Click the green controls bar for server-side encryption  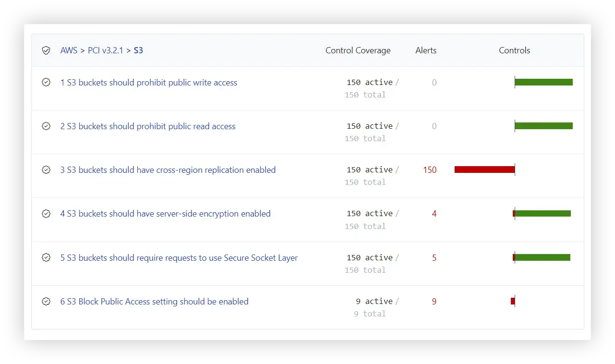(x=543, y=213)
